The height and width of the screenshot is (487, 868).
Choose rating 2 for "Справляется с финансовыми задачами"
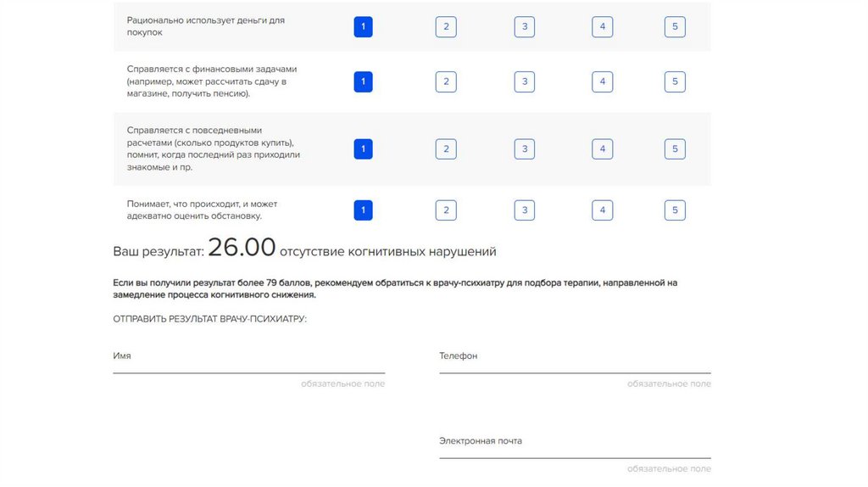(x=446, y=82)
